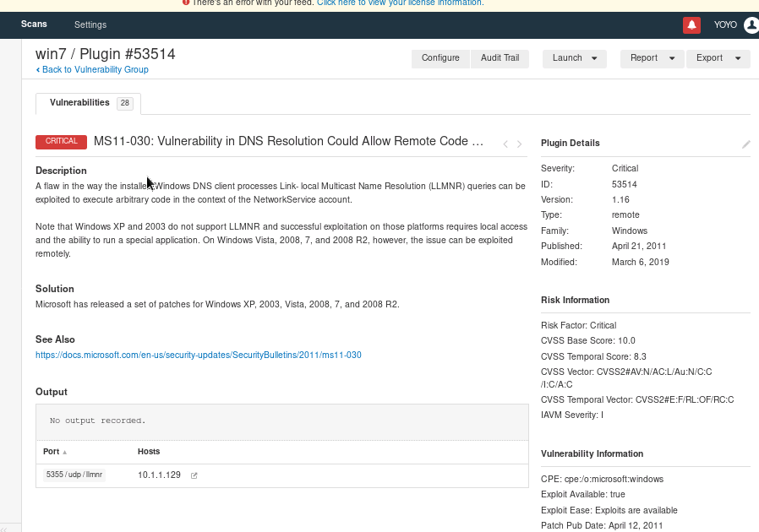Go to next vulnerability arrow
The width and height of the screenshot is (759, 532).
point(520,144)
